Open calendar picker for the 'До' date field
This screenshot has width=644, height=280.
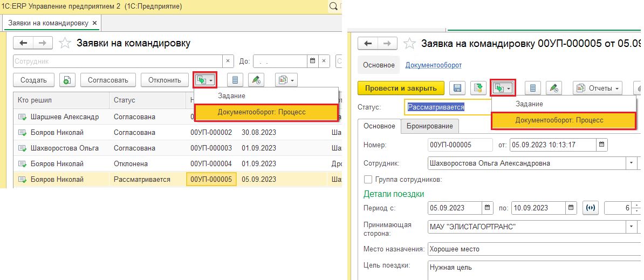coord(312,62)
